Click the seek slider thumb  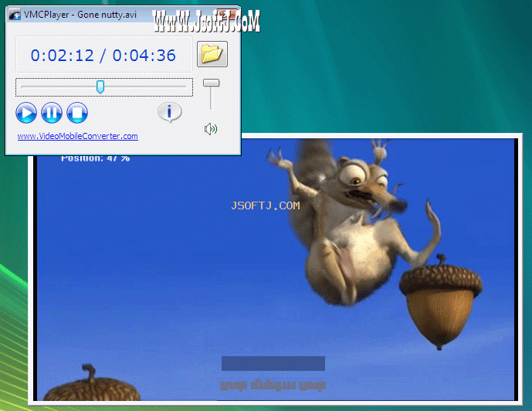point(100,87)
